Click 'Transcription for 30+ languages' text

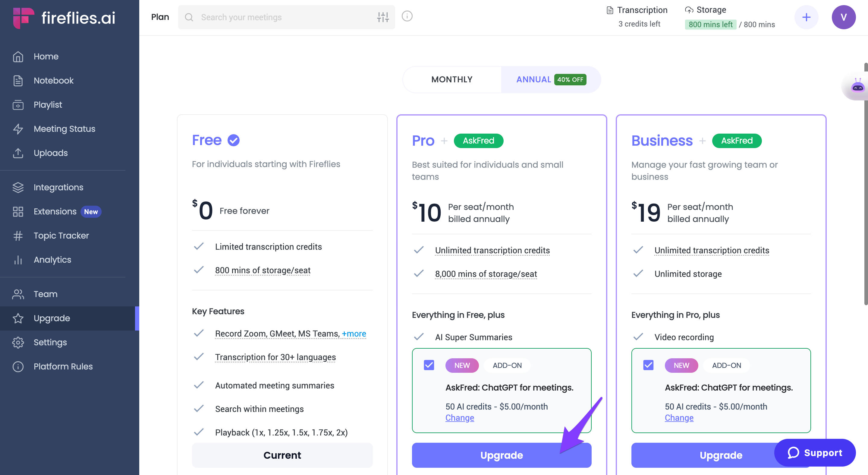(x=275, y=357)
